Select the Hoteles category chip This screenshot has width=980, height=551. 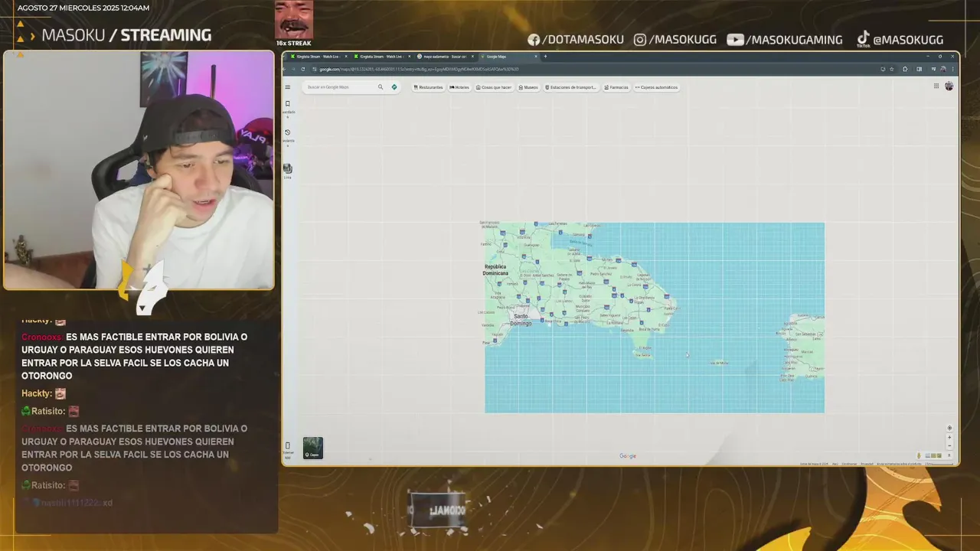click(459, 87)
